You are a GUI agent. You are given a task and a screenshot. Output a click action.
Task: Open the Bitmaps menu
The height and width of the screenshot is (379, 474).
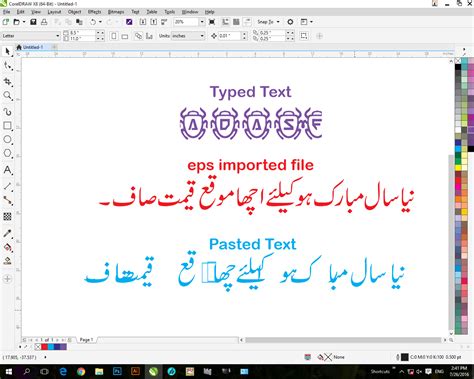tap(116, 12)
